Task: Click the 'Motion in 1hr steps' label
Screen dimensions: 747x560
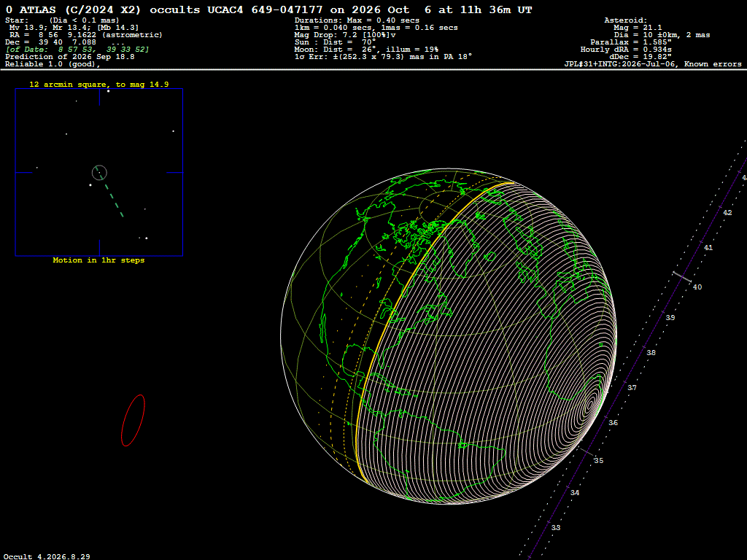Action: click(98, 260)
